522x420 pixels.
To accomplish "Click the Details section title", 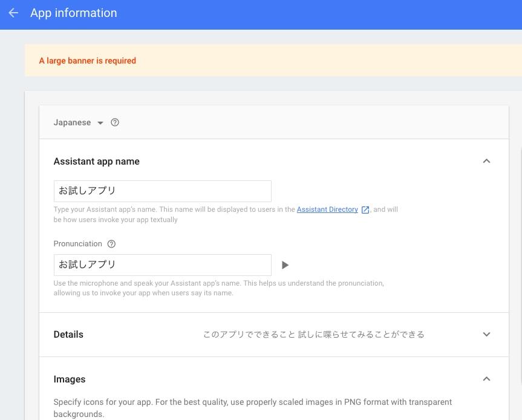I will [x=68, y=335].
